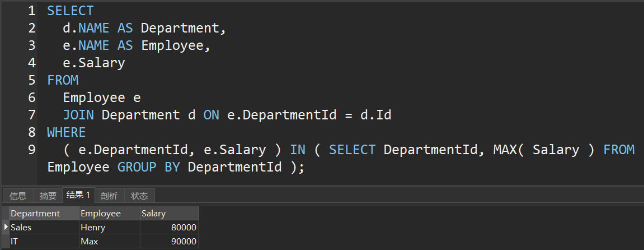Open the 剖析 tab
The image size is (644, 250).
tap(109, 196)
